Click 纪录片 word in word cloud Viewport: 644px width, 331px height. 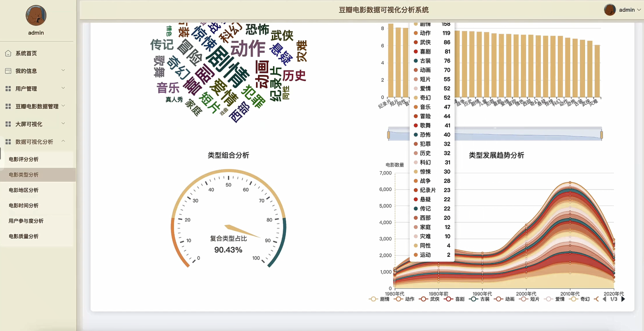[x=276, y=83]
